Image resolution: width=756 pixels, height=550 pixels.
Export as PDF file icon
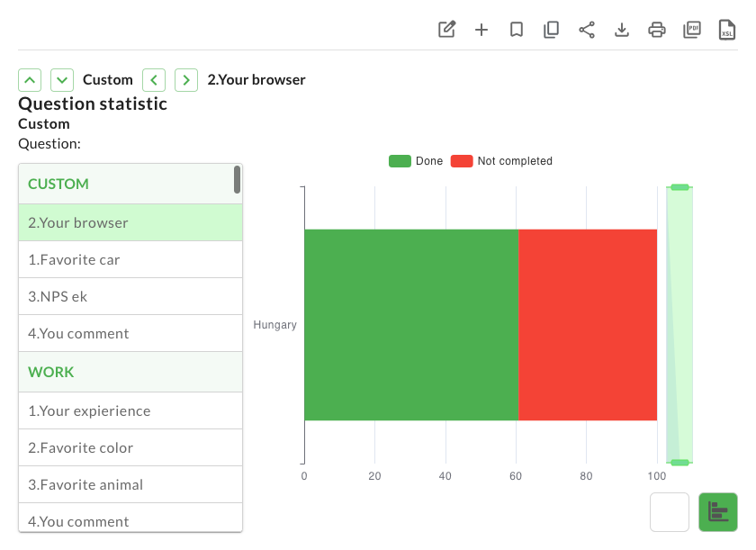point(692,30)
